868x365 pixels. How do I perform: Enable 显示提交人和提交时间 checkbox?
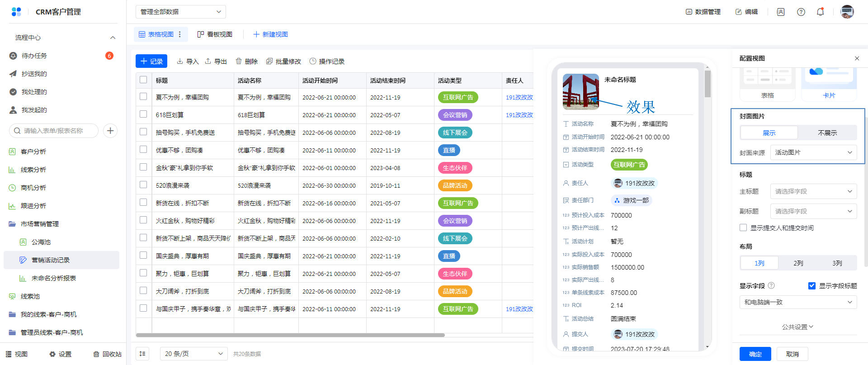pos(743,228)
